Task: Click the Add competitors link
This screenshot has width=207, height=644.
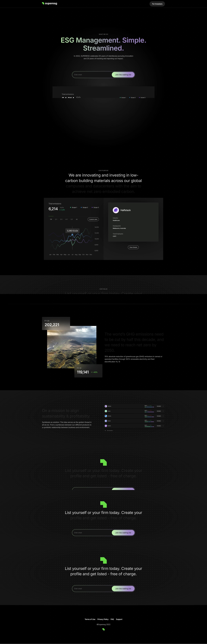Action: (x=110, y=430)
